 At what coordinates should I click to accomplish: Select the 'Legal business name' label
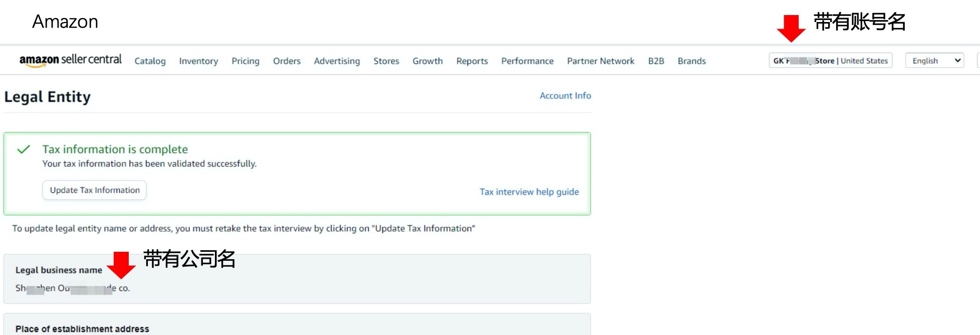[x=59, y=270]
